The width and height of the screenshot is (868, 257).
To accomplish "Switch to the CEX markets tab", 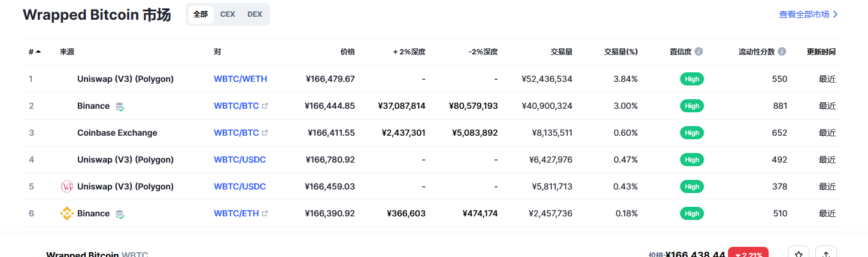I will 227,14.
